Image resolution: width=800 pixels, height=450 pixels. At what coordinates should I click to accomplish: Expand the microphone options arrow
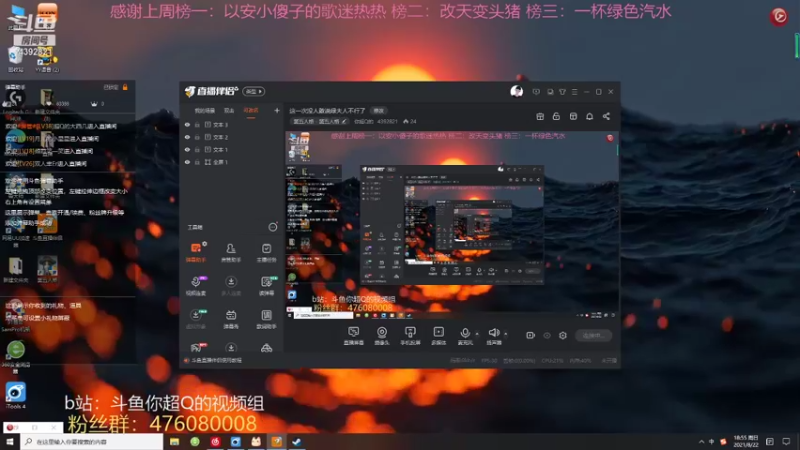(477, 334)
